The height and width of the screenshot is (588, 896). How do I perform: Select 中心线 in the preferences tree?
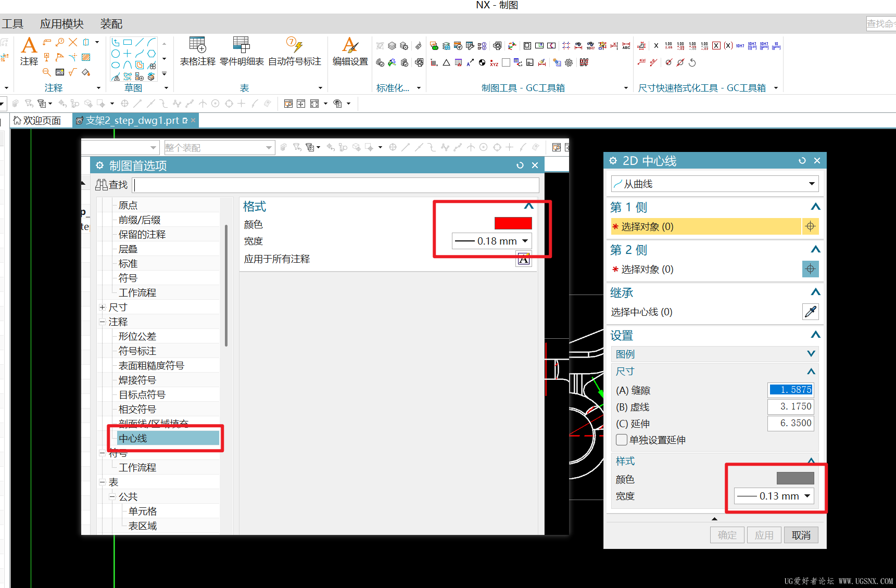pos(168,438)
